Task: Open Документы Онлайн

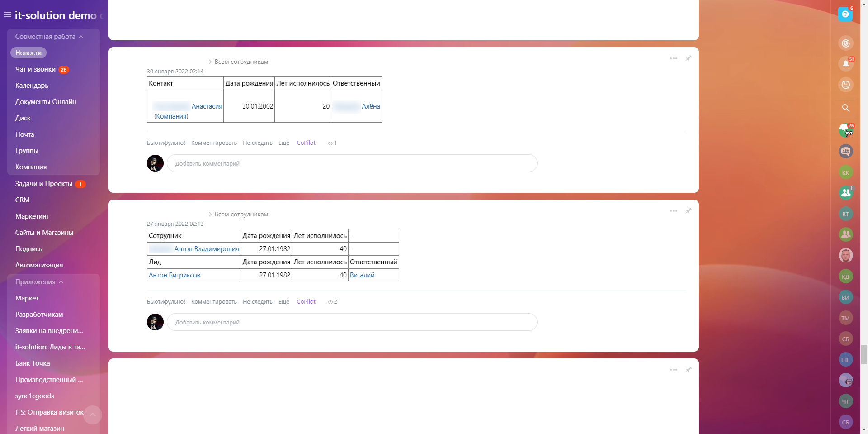Action: pyautogui.click(x=46, y=102)
